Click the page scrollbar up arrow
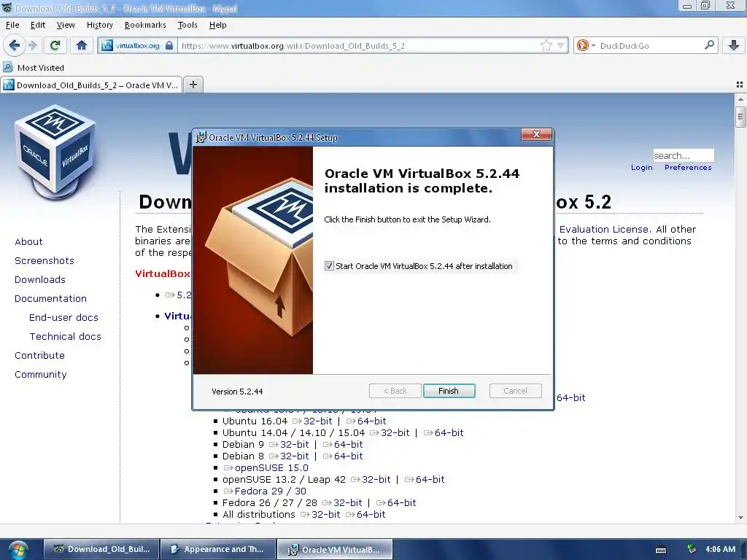The height and width of the screenshot is (560, 747). pyautogui.click(x=740, y=99)
